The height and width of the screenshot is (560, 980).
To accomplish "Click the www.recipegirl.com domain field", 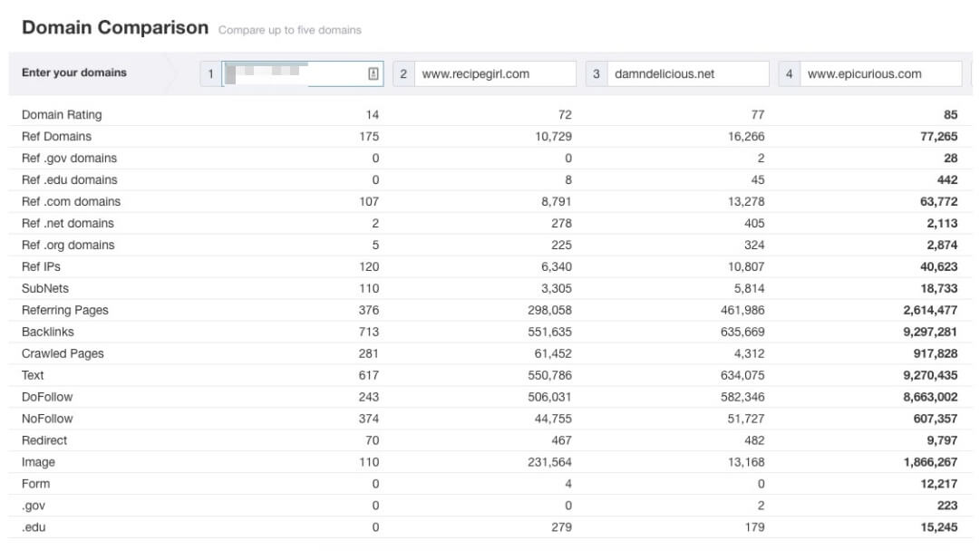I will pyautogui.click(x=495, y=74).
